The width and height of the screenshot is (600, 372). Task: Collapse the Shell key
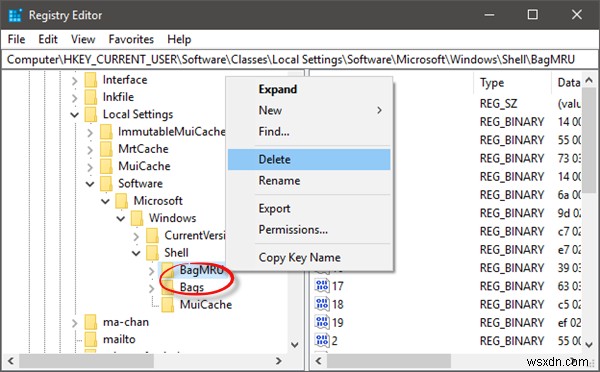click(x=136, y=253)
